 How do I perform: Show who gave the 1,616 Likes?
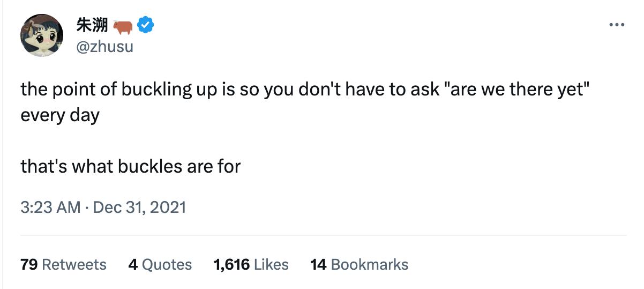coord(251,264)
